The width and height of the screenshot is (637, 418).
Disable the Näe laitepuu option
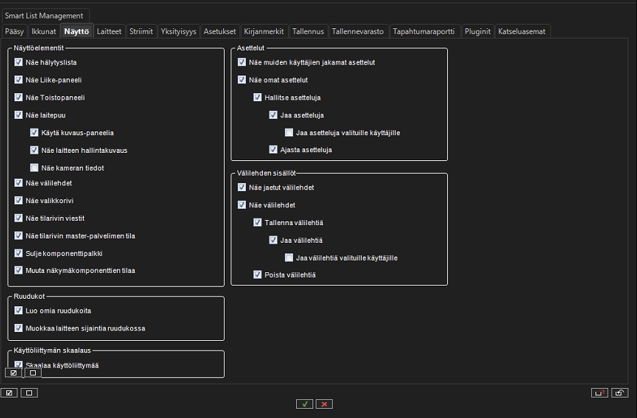pos(18,115)
